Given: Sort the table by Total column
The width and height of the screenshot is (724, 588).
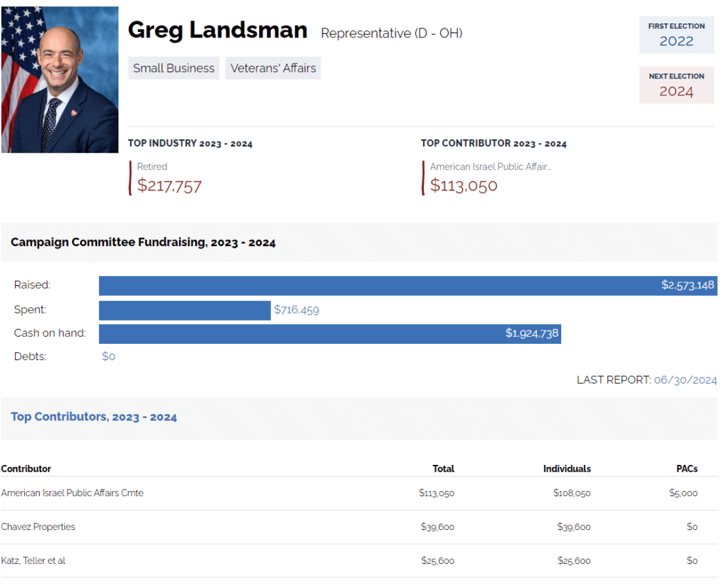Looking at the screenshot, I should pos(443,468).
